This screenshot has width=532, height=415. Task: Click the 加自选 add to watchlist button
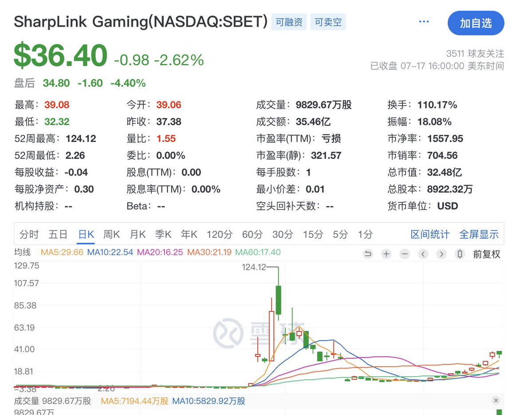coord(476,23)
